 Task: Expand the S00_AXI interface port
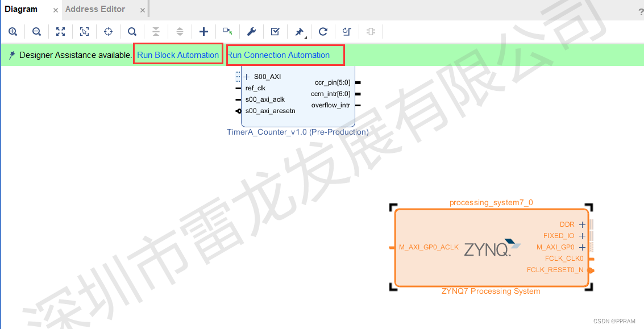pyautogui.click(x=247, y=77)
